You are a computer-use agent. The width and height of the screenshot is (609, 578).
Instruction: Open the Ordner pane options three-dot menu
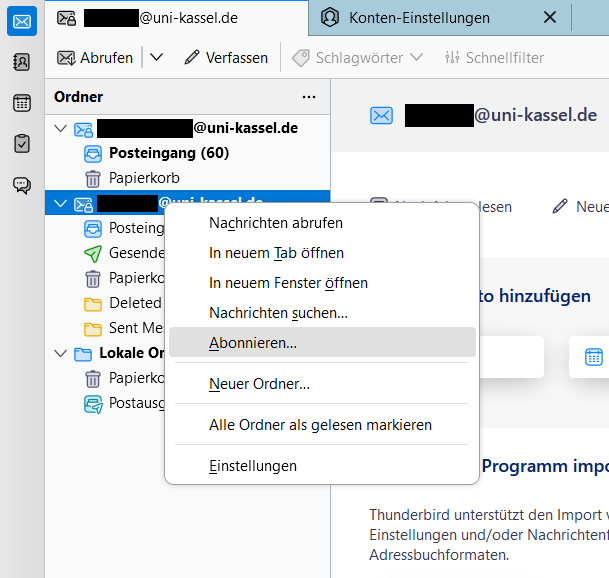(x=309, y=97)
